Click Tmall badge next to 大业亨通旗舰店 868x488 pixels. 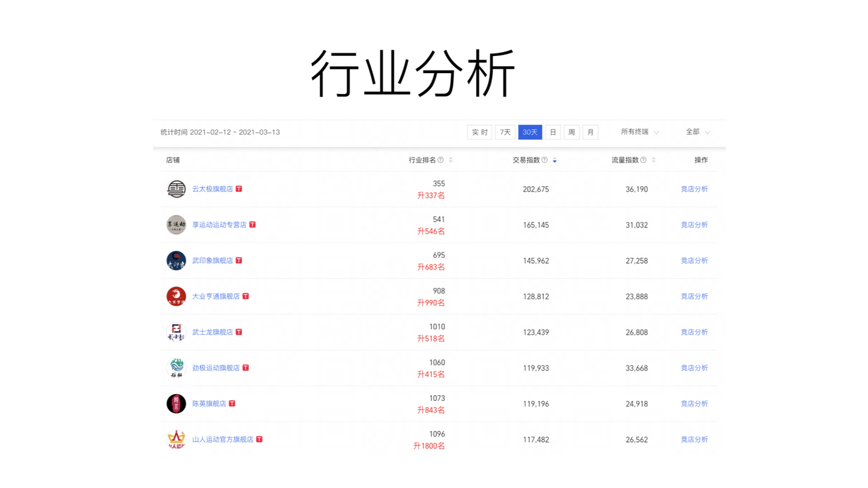click(245, 296)
